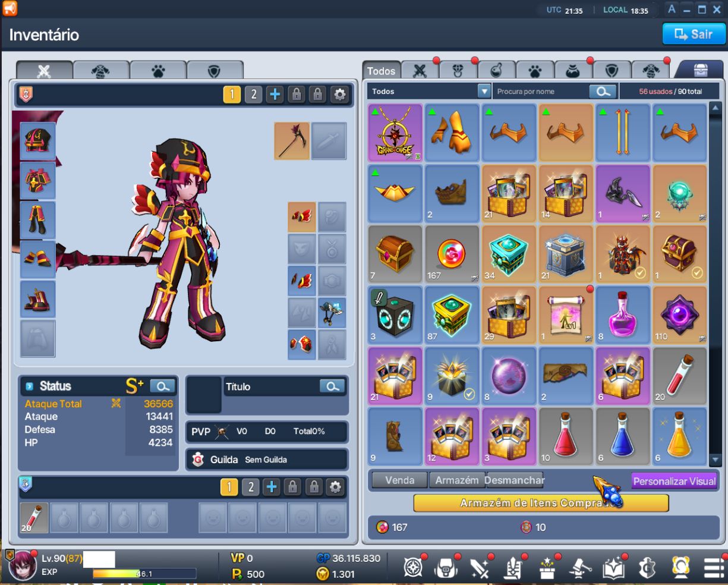
Task: Click the inventory search magnifier button
Action: tap(603, 92)
